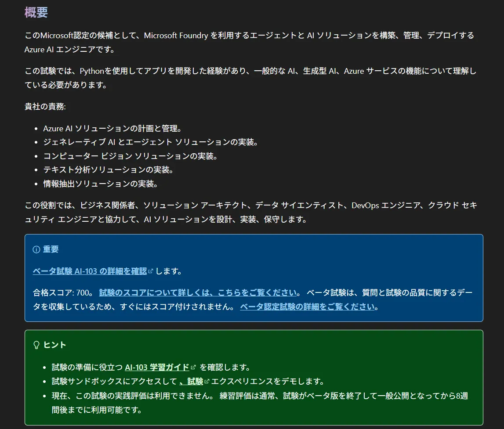The image size is (504, 429).
Task: Click paragraph starting この試験では、Pythonを使用して
Action: point(250,78)
